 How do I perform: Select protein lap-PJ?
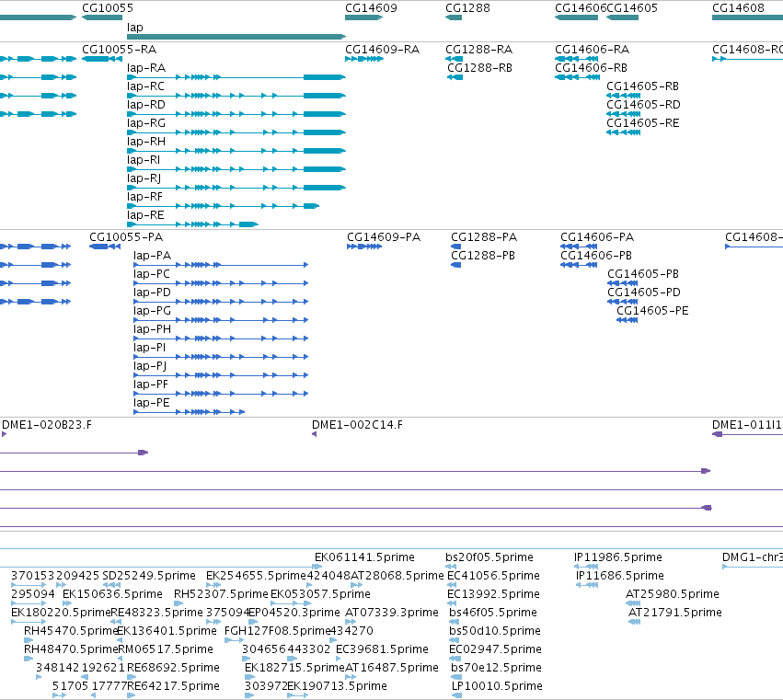pyautogui.click(x=221, y=375)
